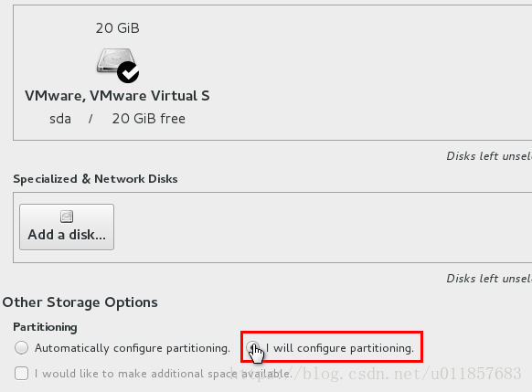Click the "Automatically configure partitioning." label text

[133, 348]
